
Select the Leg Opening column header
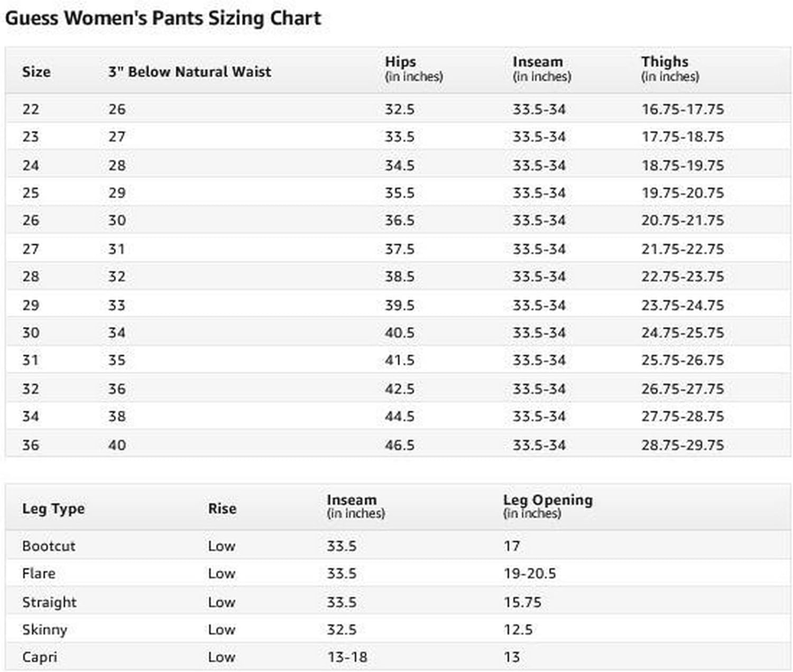(x=547, y=500)
